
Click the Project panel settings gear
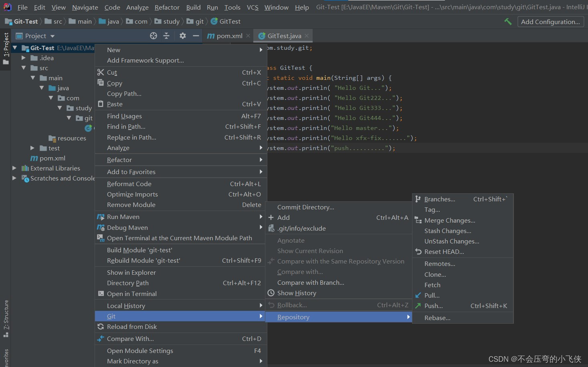pos(183,36)
